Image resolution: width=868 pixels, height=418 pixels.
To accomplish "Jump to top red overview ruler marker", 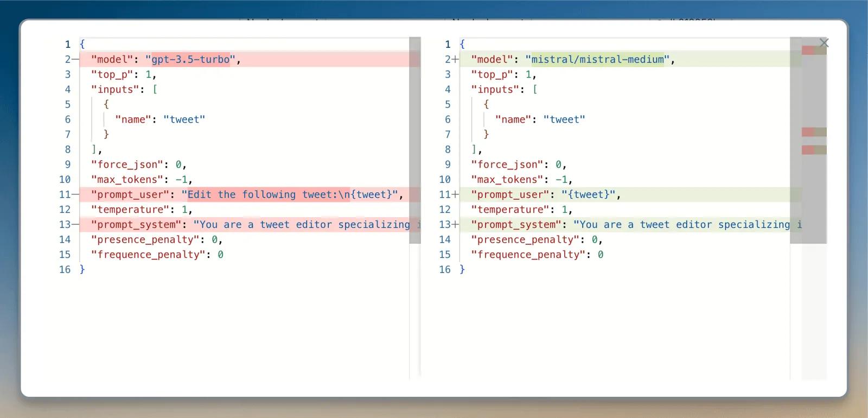I will (808, 50).
